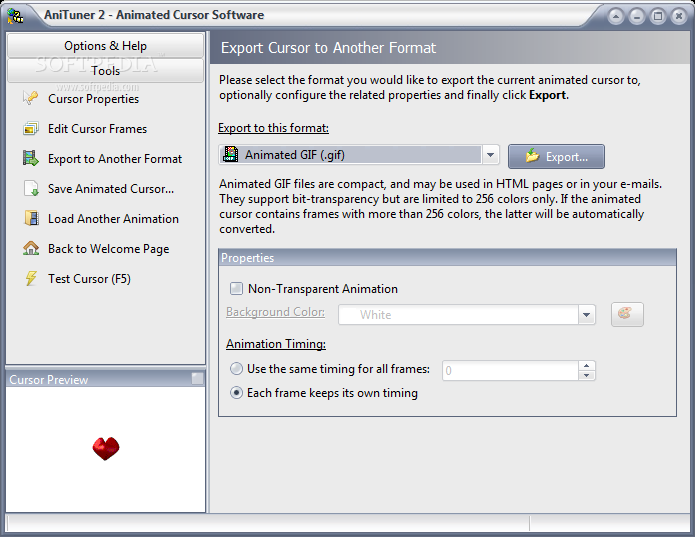Open the Animated GIF (.gif) combo box
The image size is (695, 537).
[x=359, y=155]
